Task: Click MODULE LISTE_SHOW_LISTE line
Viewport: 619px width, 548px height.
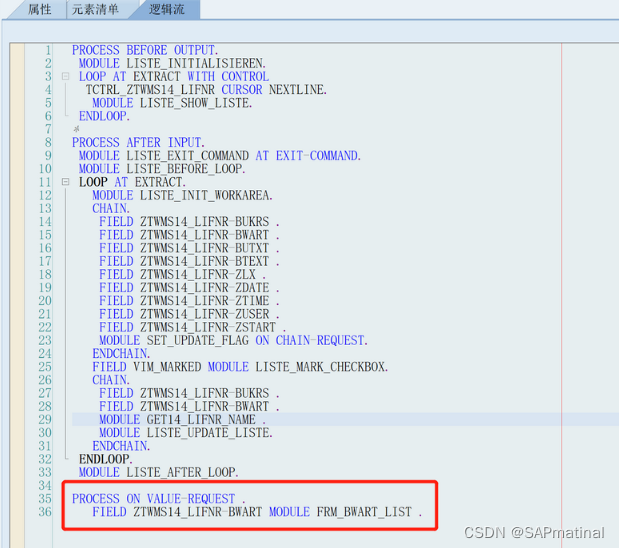Action: point(172,103)
